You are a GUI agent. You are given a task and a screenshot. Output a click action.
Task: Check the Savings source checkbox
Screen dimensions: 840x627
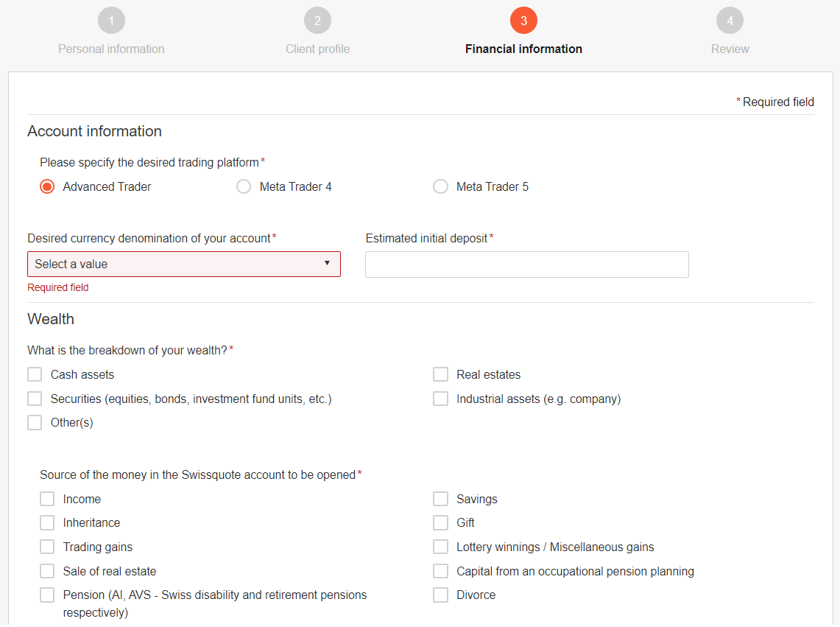tap(440, 500)
